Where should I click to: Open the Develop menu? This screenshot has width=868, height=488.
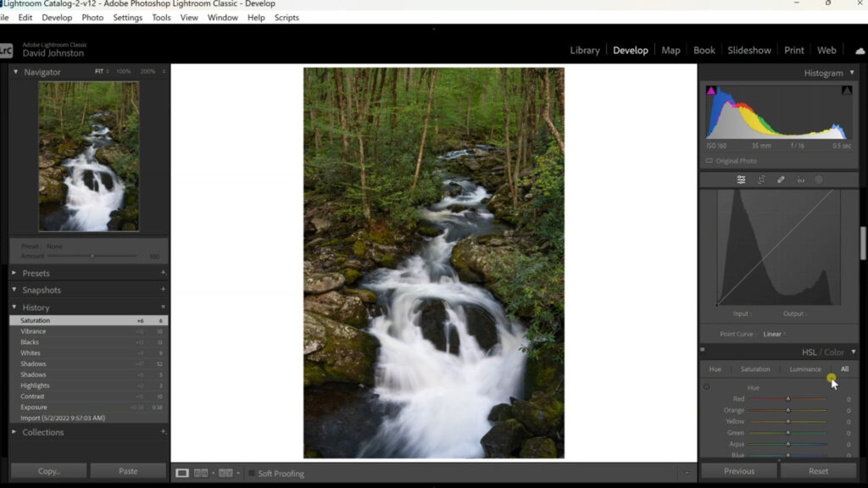point(57,17)
